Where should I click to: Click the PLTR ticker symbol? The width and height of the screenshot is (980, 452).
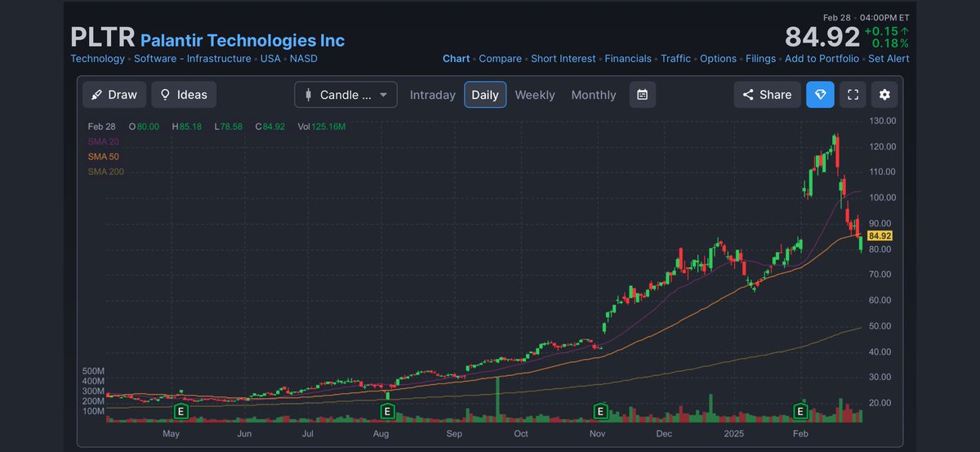point(102,38)
